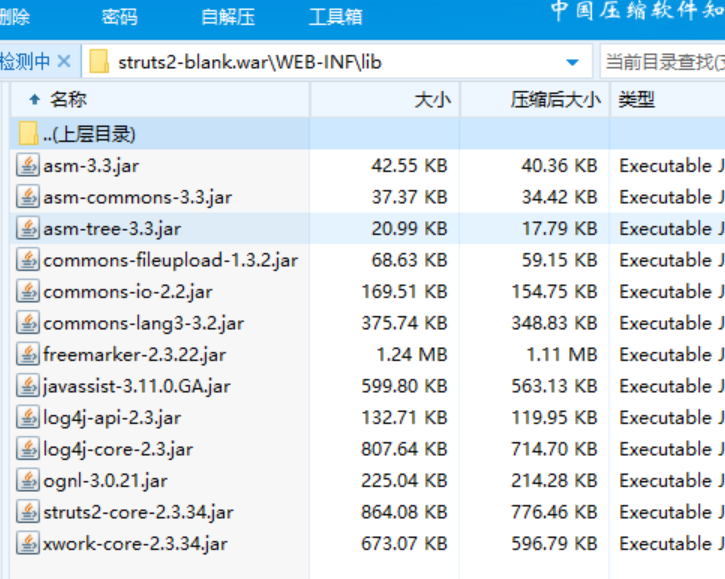725x579 pixels.
Task: Click the size value 599.80 KB
Action: [x=404, y=386]
